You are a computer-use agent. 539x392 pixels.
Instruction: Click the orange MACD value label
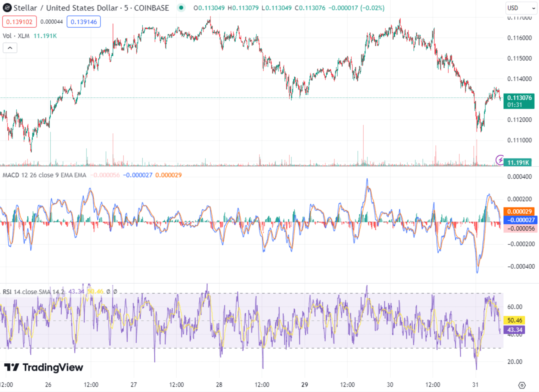point(519,211)
